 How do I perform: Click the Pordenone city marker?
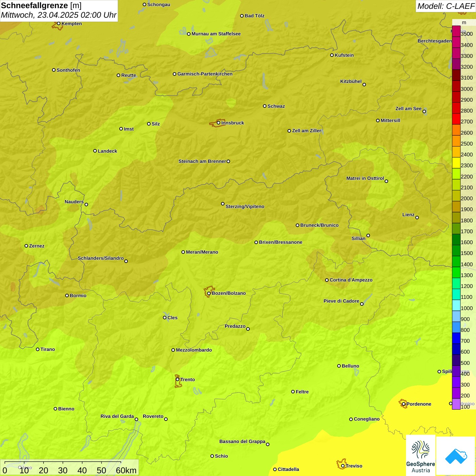(404, 404)
